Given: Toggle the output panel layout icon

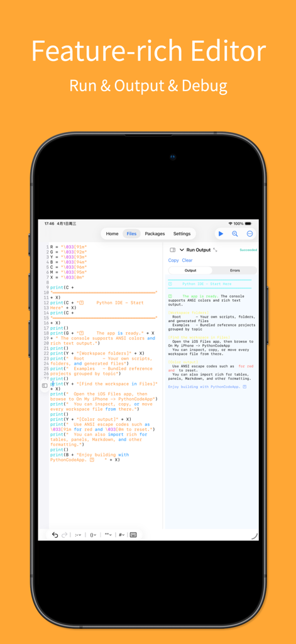Looking at the screenshot, I should tap(173, 250).
